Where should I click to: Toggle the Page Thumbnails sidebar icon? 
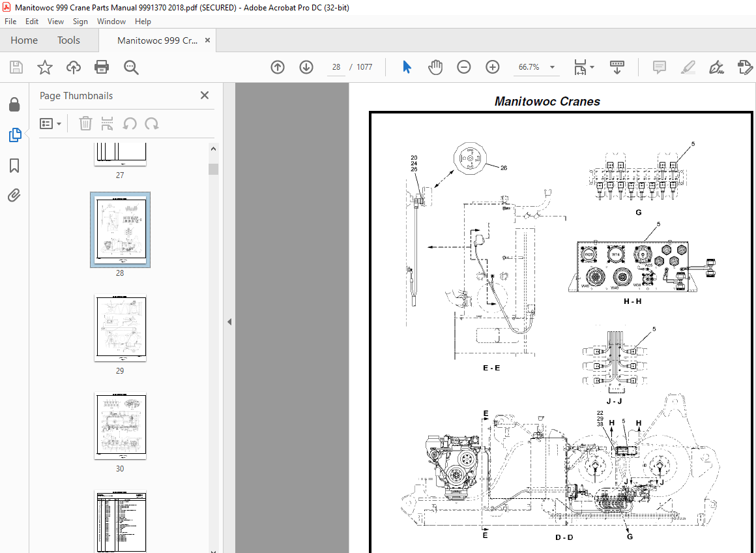[15, 134]
